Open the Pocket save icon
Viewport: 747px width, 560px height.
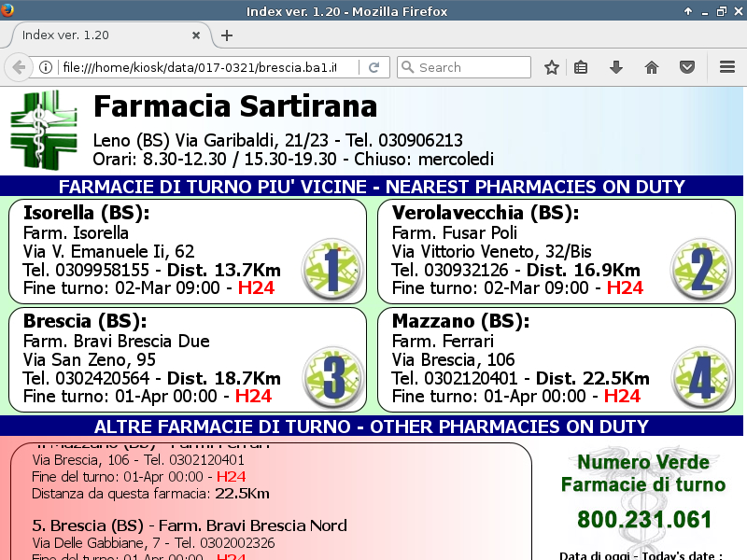coord(686,67)
